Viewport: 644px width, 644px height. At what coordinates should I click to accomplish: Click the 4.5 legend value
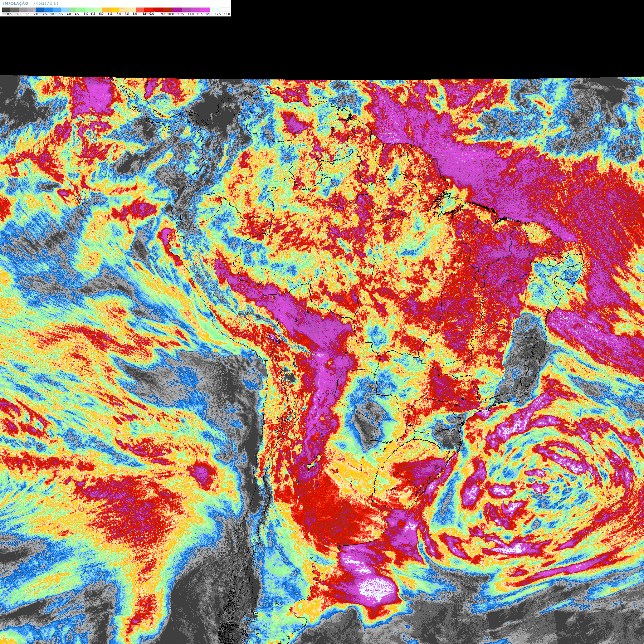point(77,14)
